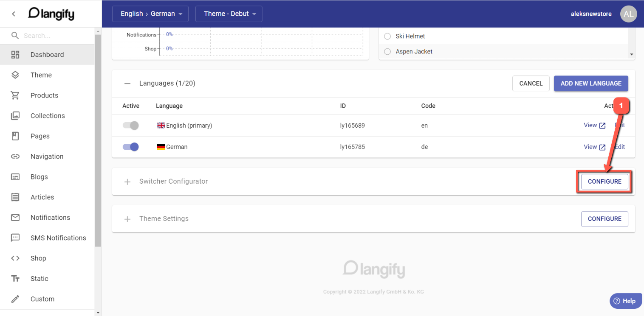The image size is (644, 316).
Task: Click the Code column header
Action: (x=428, y=106)
